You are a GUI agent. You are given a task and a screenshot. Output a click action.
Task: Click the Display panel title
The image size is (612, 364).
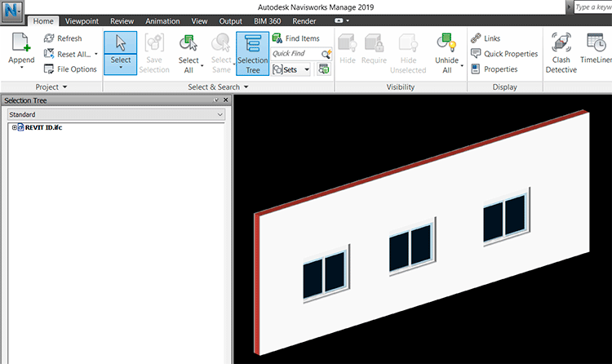(504, 87)
